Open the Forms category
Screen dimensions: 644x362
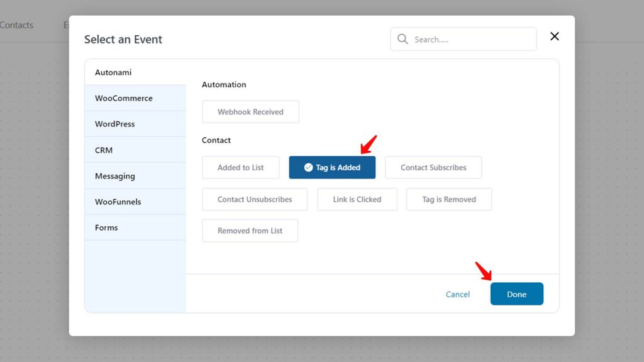135,228
